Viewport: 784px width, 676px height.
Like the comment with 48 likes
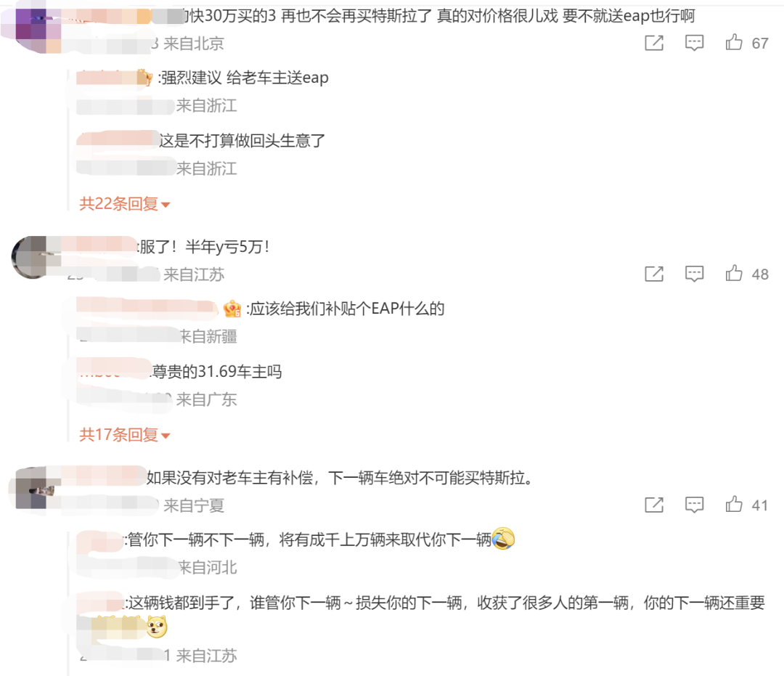734,273
